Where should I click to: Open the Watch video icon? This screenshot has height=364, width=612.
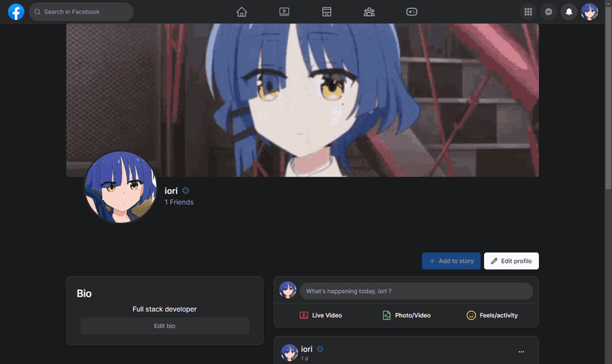point(284,12)
